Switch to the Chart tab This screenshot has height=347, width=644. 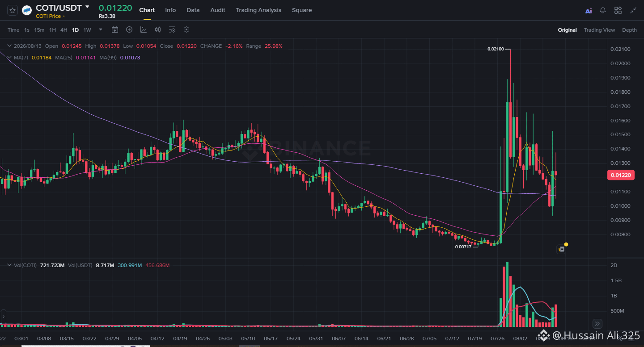[147, 10]
